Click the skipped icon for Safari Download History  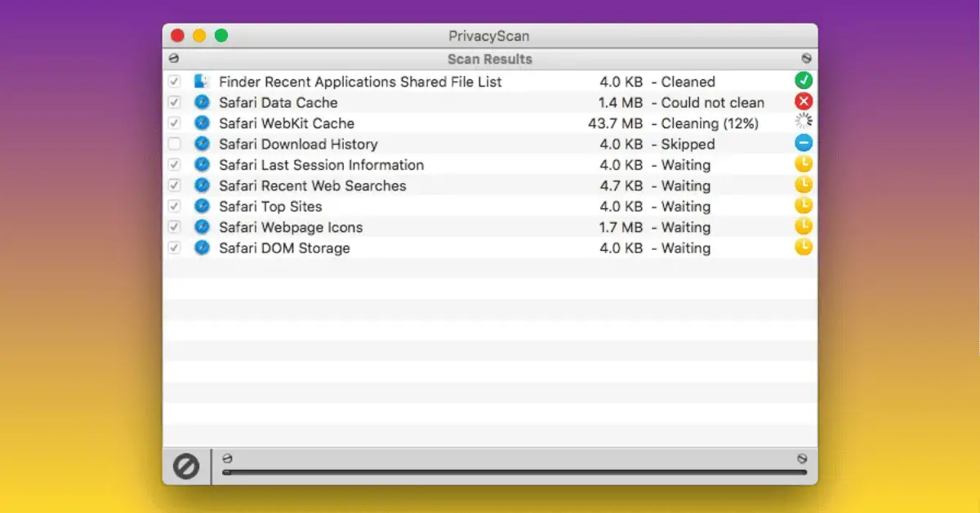coord(803,142)
